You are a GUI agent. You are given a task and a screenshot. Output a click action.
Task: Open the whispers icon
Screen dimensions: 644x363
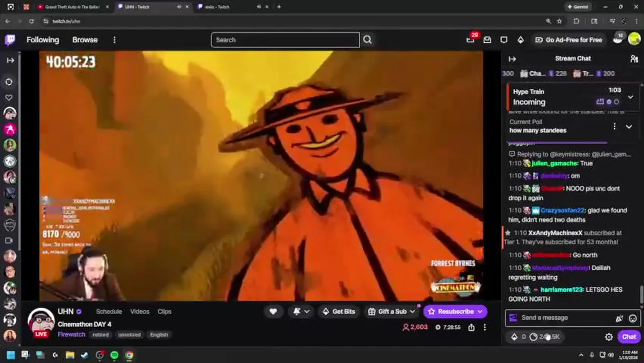tap(504, 40)
